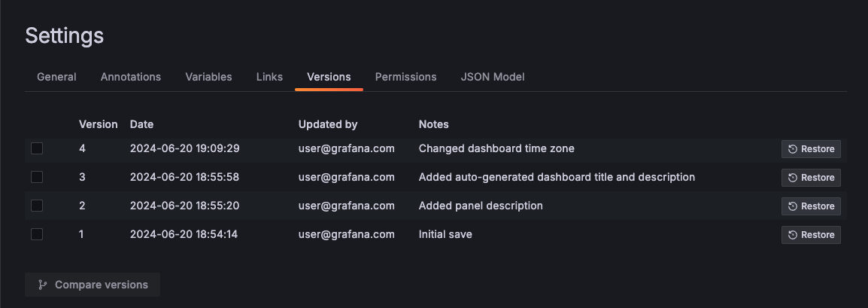Restore the 'Changed dashboard time zone' version
This screenshot has width=868, height=308.
811,149
